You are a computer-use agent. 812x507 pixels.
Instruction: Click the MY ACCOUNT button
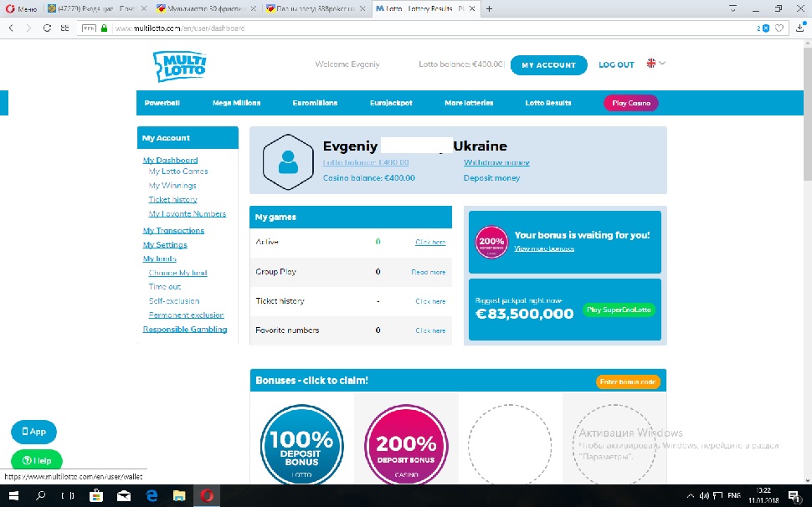pos(548,65)
